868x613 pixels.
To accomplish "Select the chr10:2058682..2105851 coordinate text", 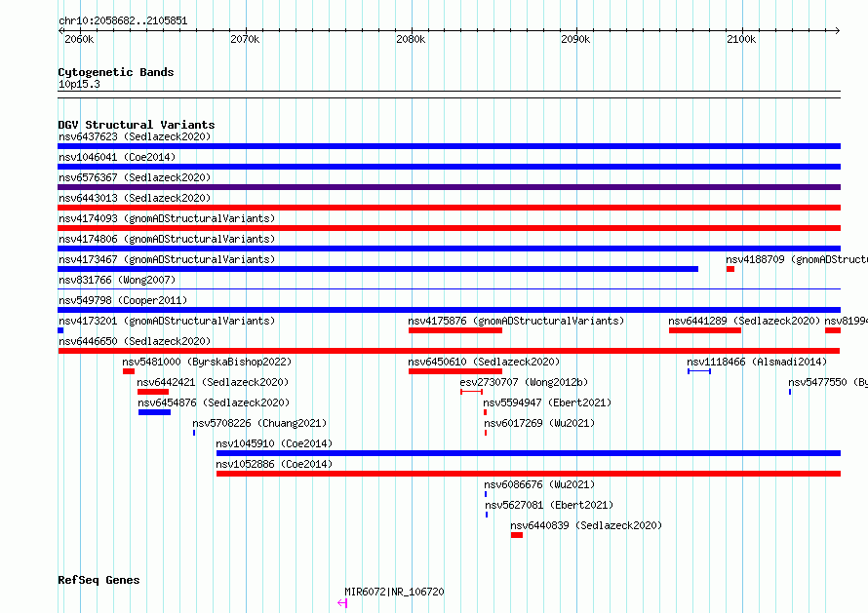I will 123,21.
